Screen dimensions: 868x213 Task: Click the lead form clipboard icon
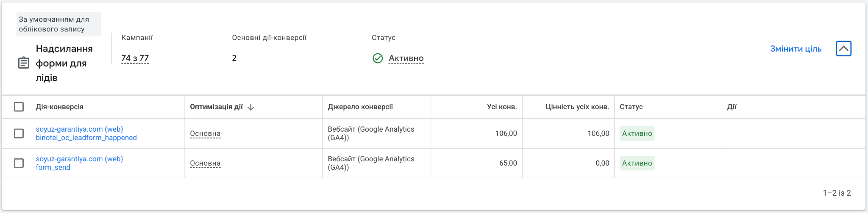tap(24, 63)
